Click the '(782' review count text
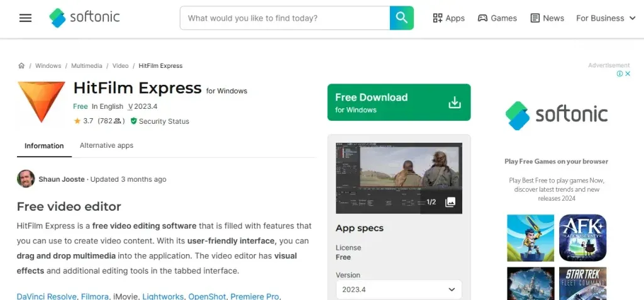Image resolution: width=644 pixels, height=300 pixels. (105, 121)
